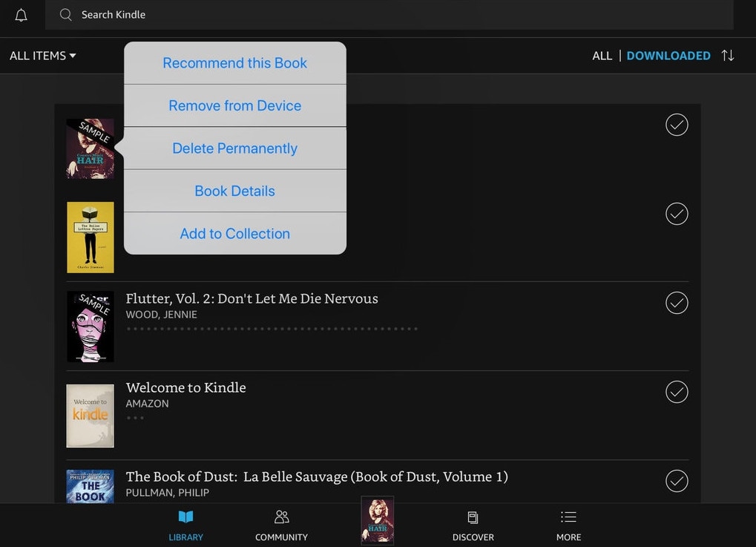Image resolution: width=756 pixels, height=547 pixels.
Task: Click the search magnifier icon
Action: click(65, 15)
